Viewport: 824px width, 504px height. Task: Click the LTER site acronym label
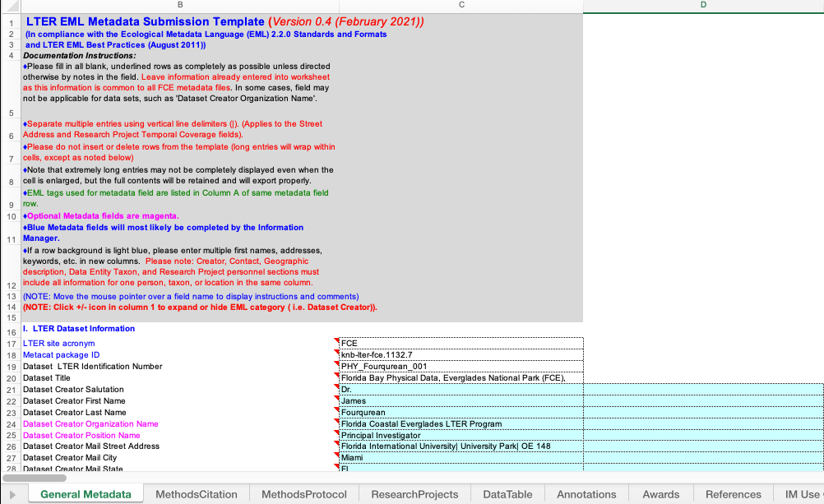59,343
